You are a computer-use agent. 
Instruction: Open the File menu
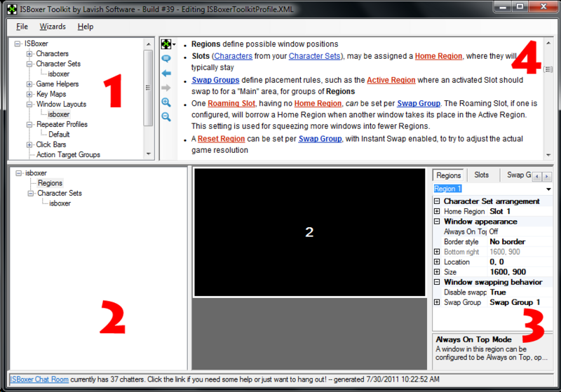pyautogui.click(x=22, y=27)
